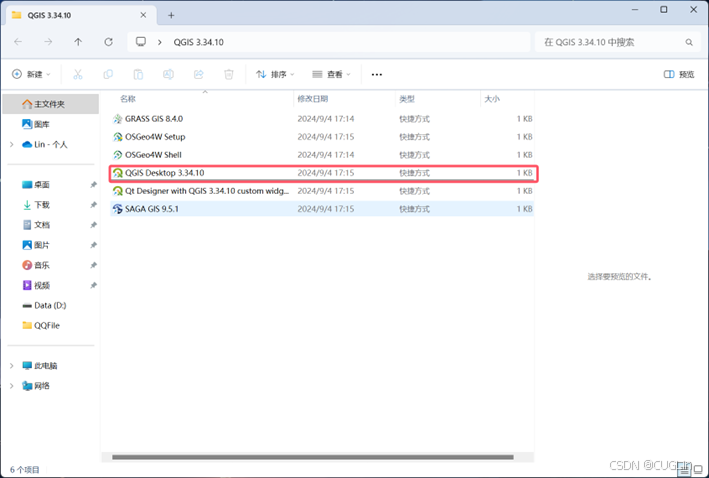Open the 排序 sort dropdown
Image resolution: width=709 pixels, height=478 pixels.
pyautogui.click(x=275, y=74)
